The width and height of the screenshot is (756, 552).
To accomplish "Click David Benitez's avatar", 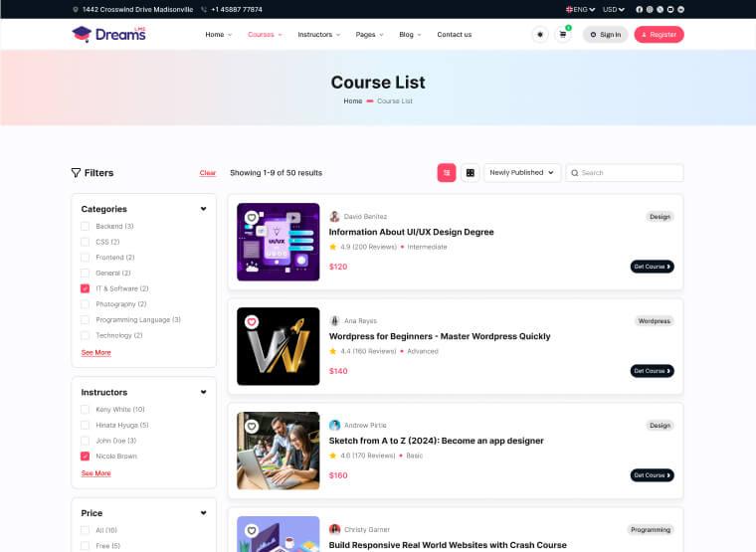I will tap(334, 217).
